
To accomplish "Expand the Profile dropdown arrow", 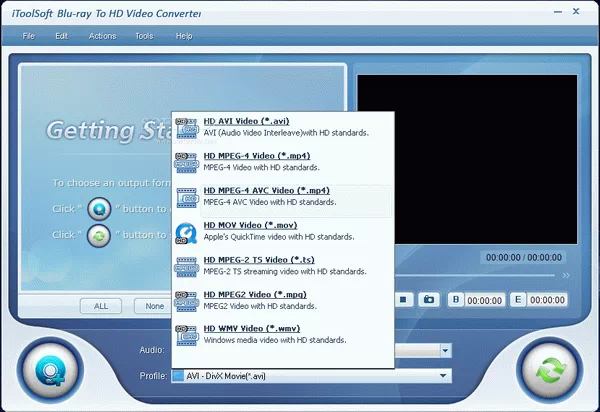I will (443, 376).
